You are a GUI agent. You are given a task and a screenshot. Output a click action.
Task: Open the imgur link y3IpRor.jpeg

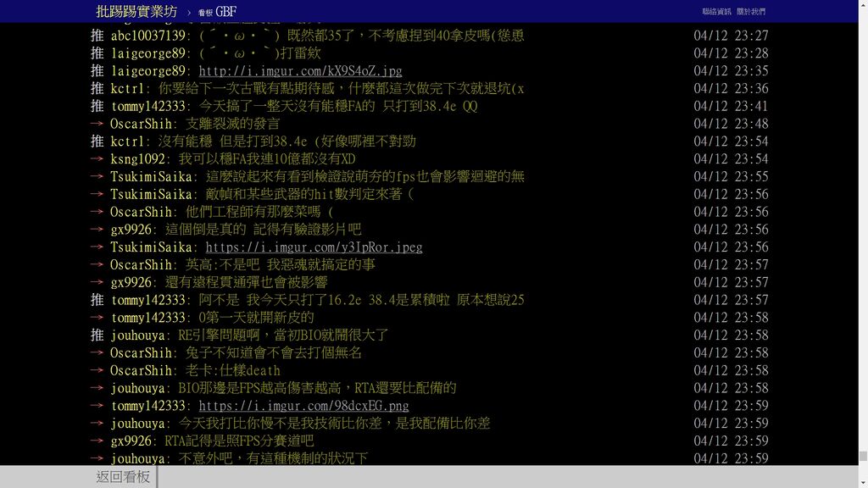[314, 247]
